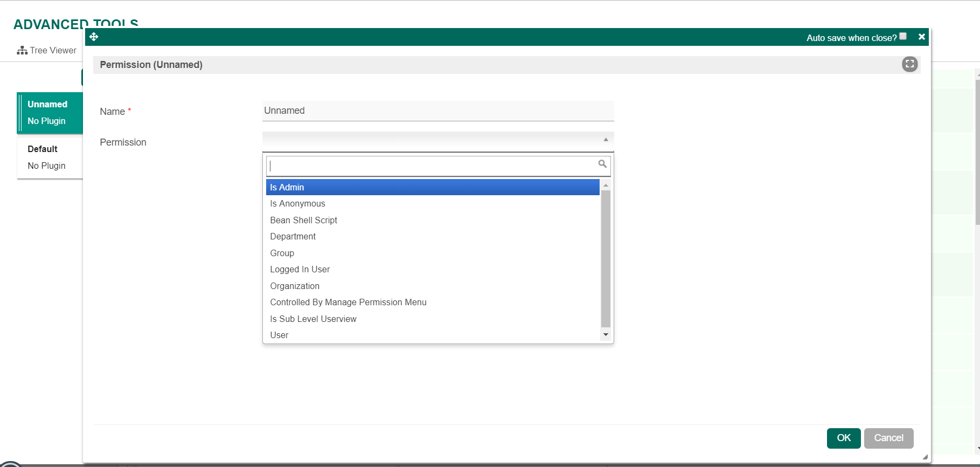Enable Auto save when close checkbox
Screen dimensions: 980x467
click(903, 37)
